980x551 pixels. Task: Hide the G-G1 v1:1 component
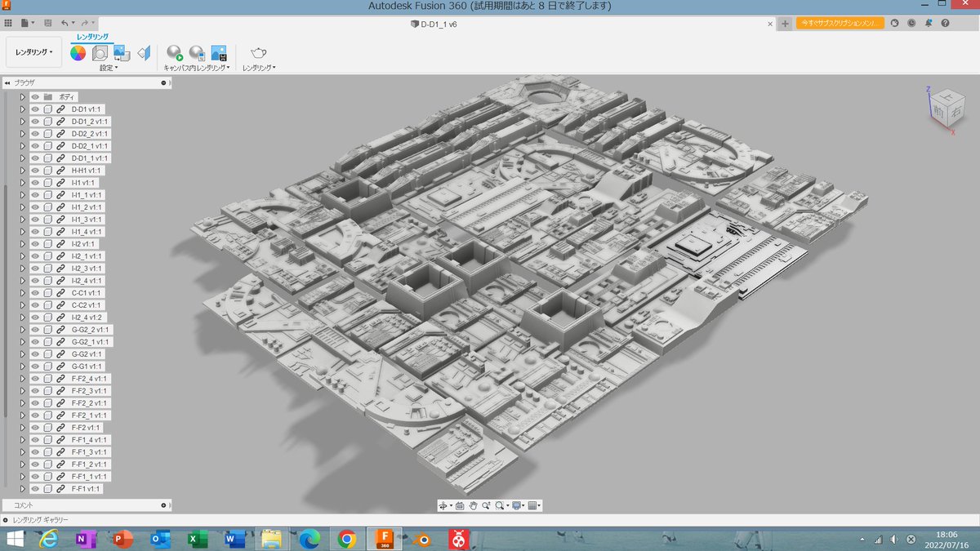(x=35, y=367)
